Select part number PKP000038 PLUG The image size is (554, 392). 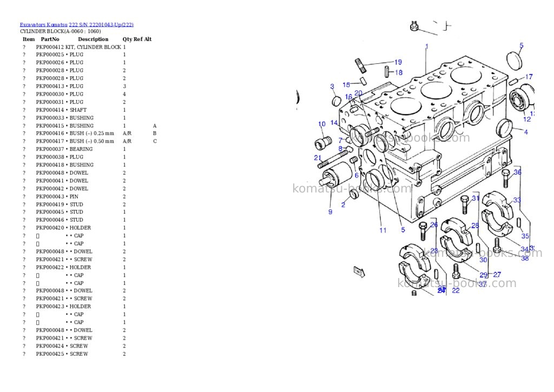(x=60, y=157)
